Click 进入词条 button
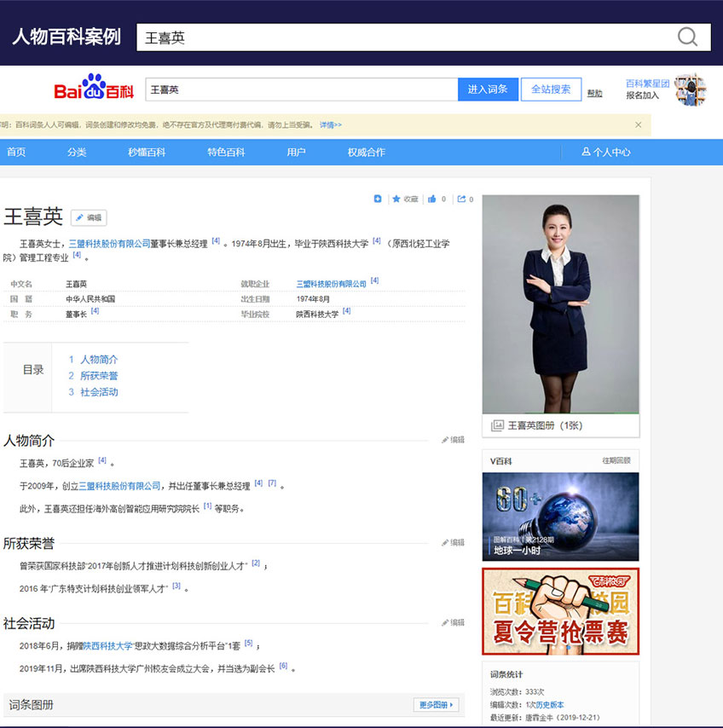This screenshot has width=723, height=728. [x=488, y=90]
